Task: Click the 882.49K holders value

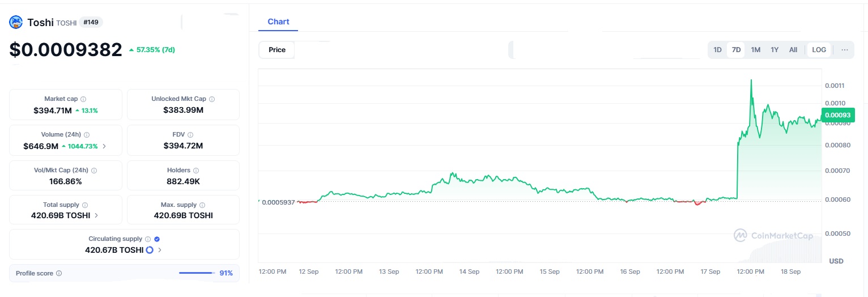Action: tap(183, 181)
